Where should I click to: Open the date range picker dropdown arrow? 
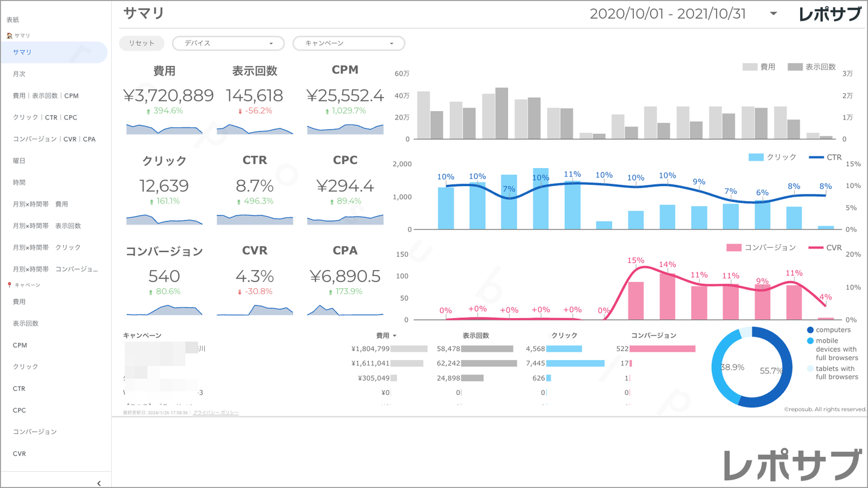(773, 14)
